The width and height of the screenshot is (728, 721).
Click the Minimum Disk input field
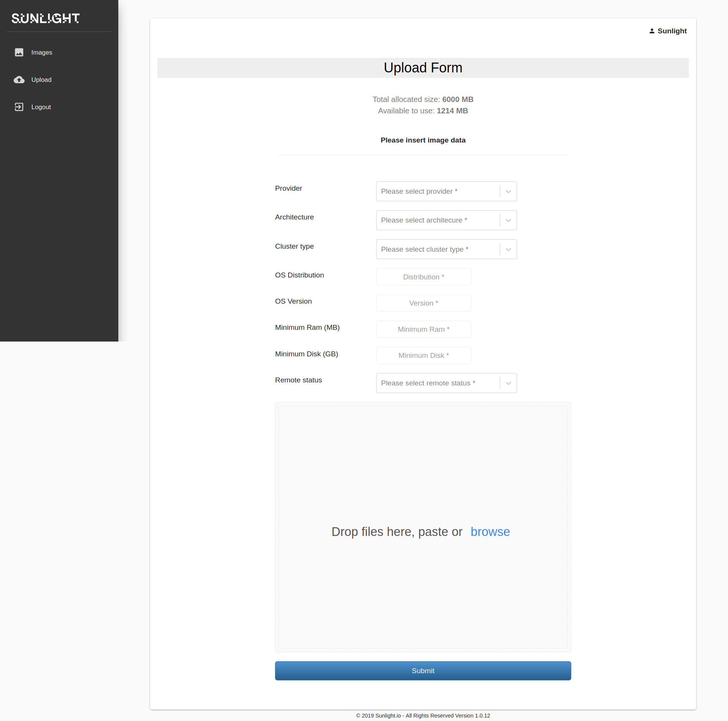[424, 355]
